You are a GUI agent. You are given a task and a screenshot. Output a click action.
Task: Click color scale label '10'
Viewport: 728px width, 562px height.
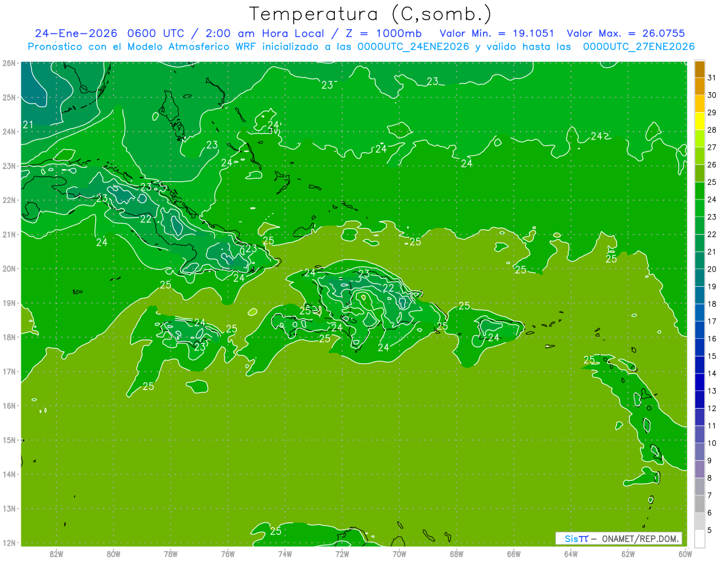pyautogui.click(x=712, y=443)
